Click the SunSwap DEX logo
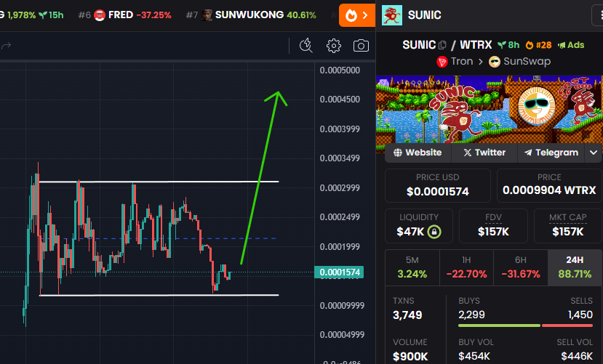Screen dimensions: 603x364 [494, 62]
